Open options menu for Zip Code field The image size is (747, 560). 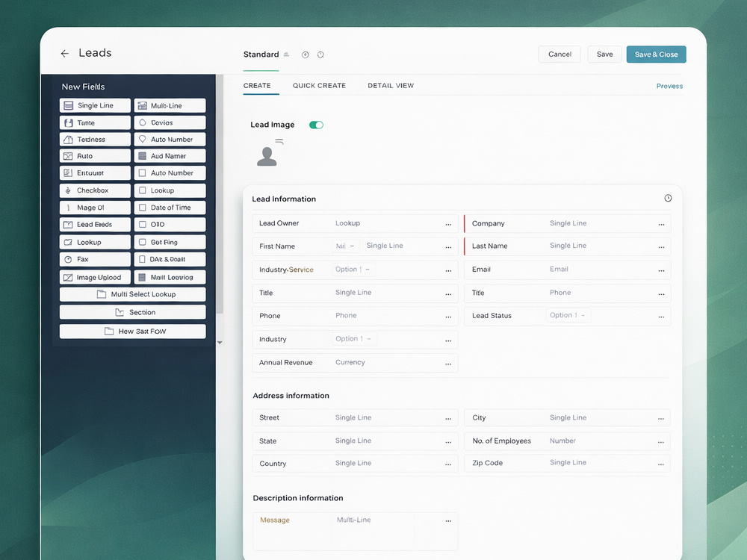(x=661, y=464)
